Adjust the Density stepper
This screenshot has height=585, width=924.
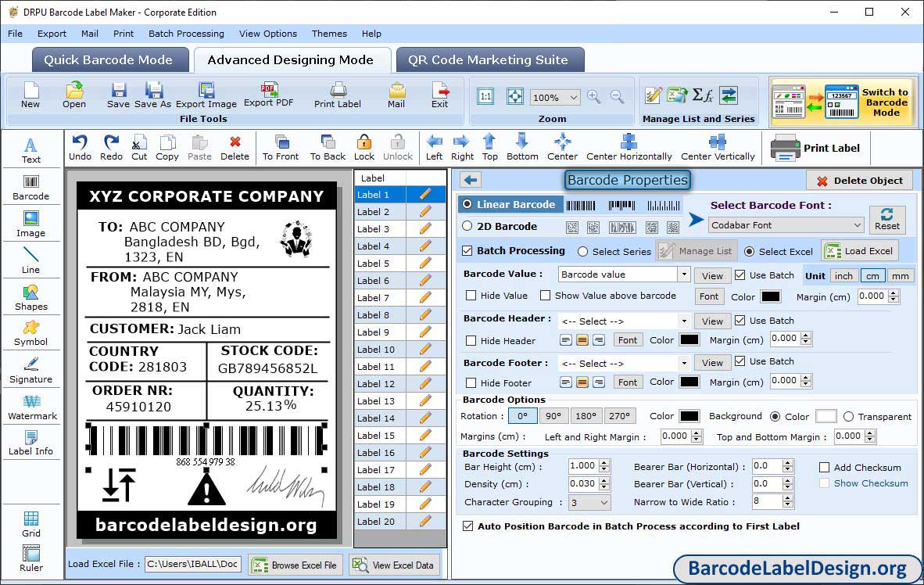(x=604, y=484)
